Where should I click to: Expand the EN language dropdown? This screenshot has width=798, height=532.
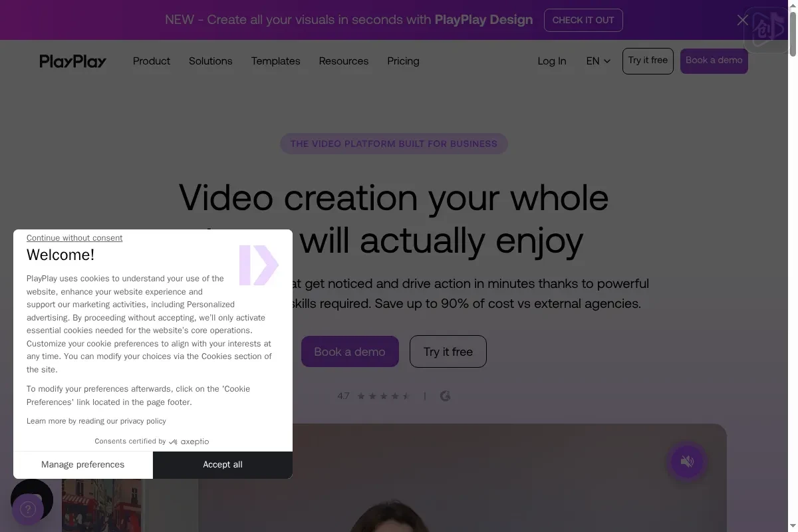point(598,61)
